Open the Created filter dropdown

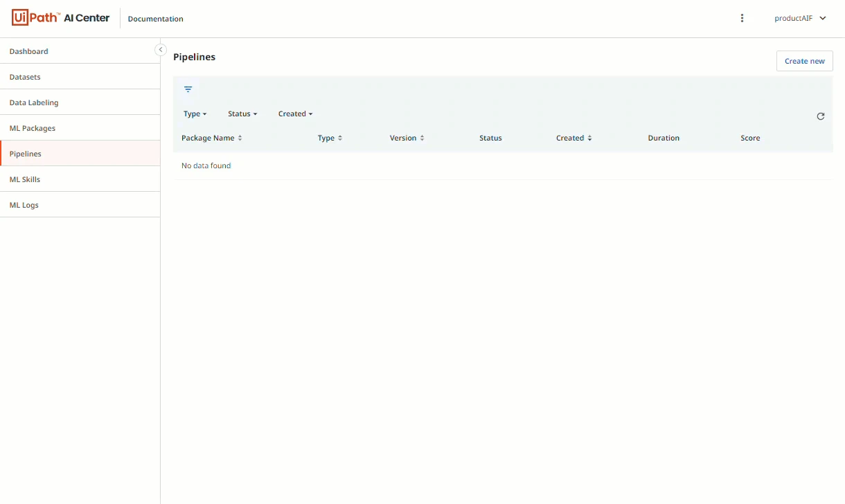pyautogui.click(x=295, y=114)
